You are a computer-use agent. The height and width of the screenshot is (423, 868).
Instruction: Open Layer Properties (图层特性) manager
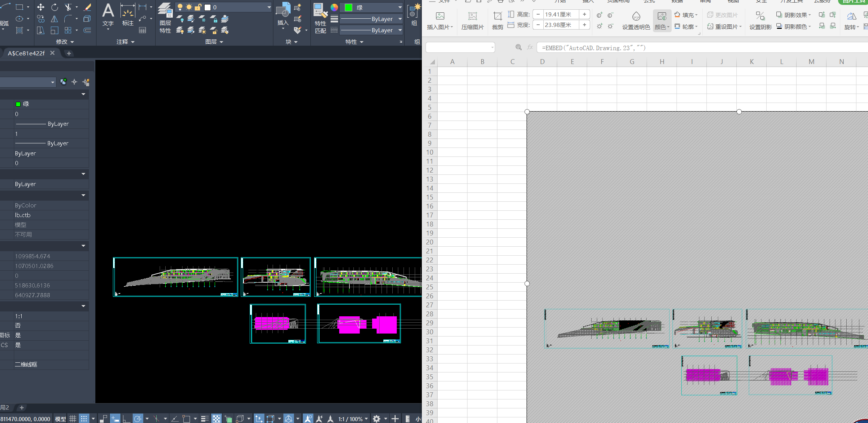pos(165,18)
